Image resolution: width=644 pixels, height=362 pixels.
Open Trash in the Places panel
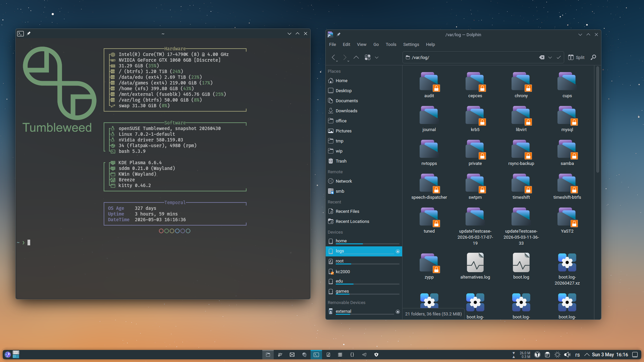[364, 161]
